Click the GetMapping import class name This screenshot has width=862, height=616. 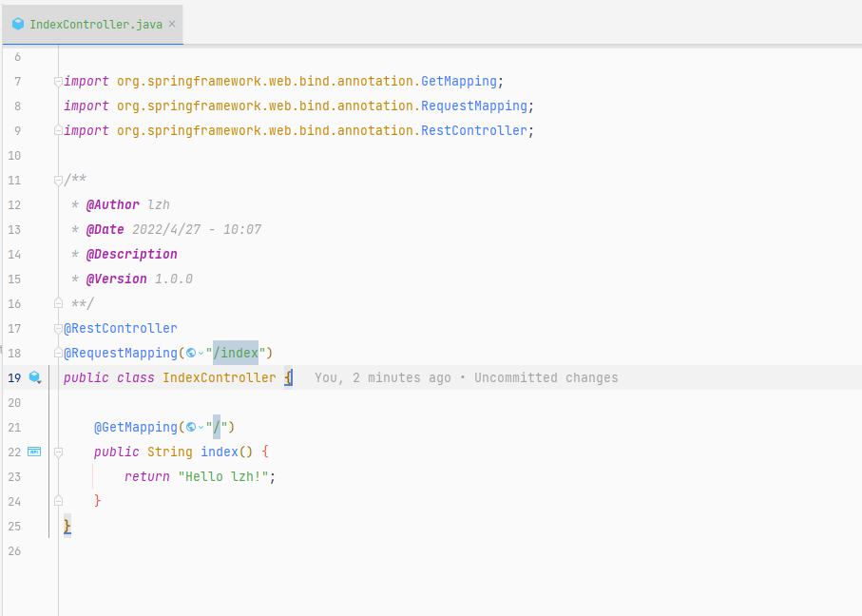459,82
